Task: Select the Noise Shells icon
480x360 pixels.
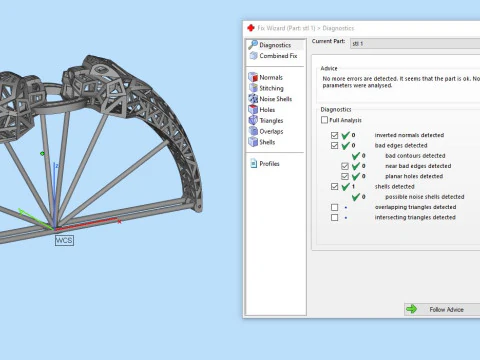Action: pyautogui.click(x=253, y=99)
